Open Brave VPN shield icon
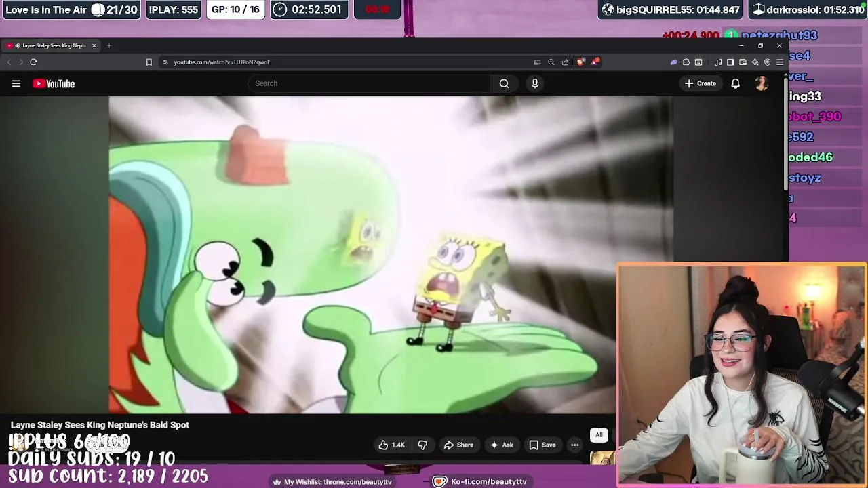The width and height of the screenshot is (868, 488). pos(767,62)
